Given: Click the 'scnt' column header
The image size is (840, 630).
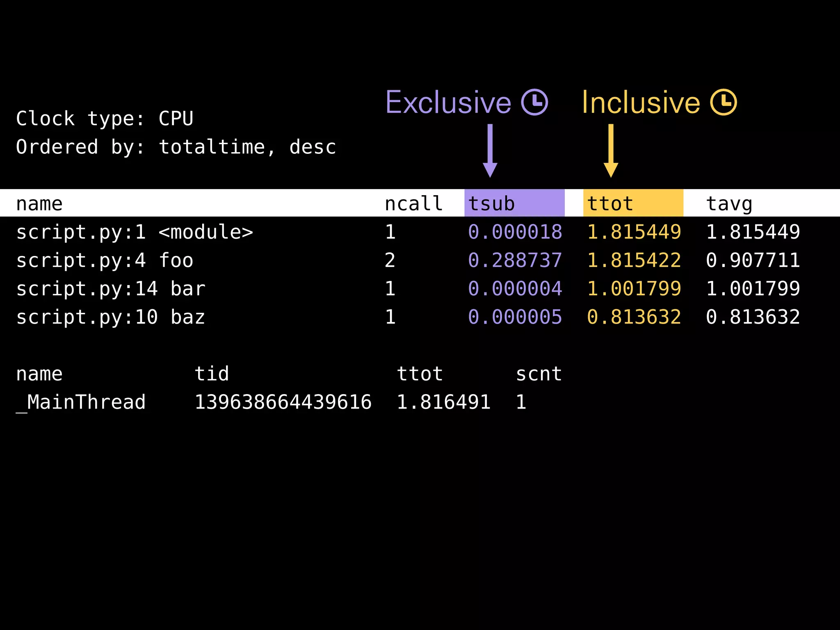Looking at the screenshot, I should pyautogui.click(x=539, y=374).
